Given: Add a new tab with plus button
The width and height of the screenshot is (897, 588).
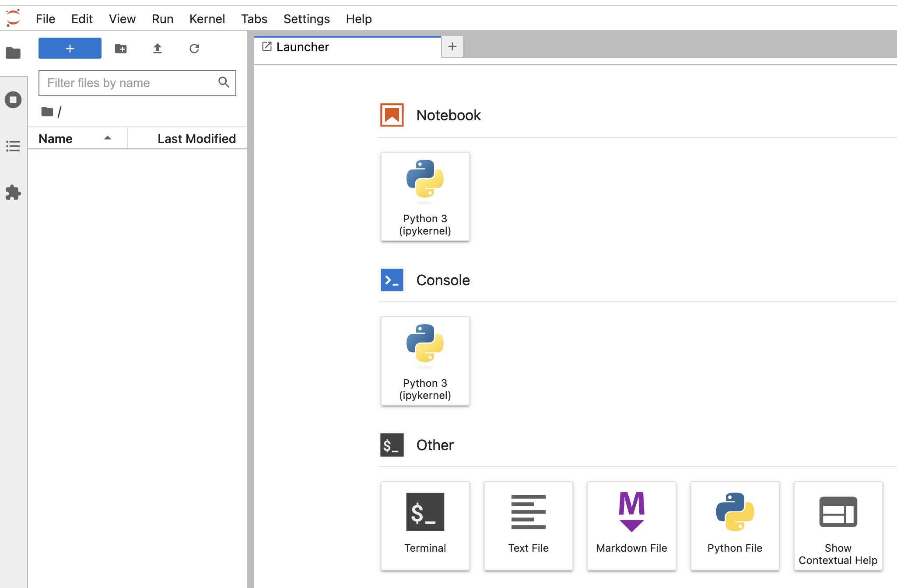Looking at the screenshot, I should 452,46.
